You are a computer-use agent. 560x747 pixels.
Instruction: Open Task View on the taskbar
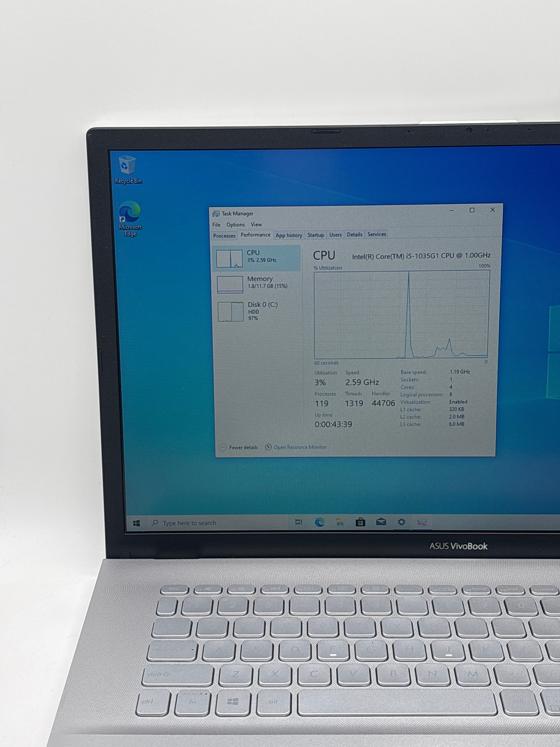point(299,522)
